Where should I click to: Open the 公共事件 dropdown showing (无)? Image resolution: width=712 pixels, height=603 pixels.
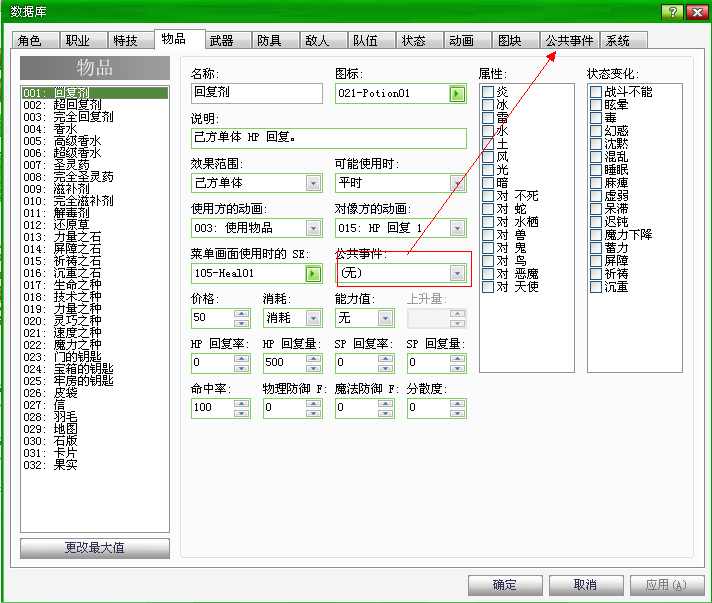[457, 273]
